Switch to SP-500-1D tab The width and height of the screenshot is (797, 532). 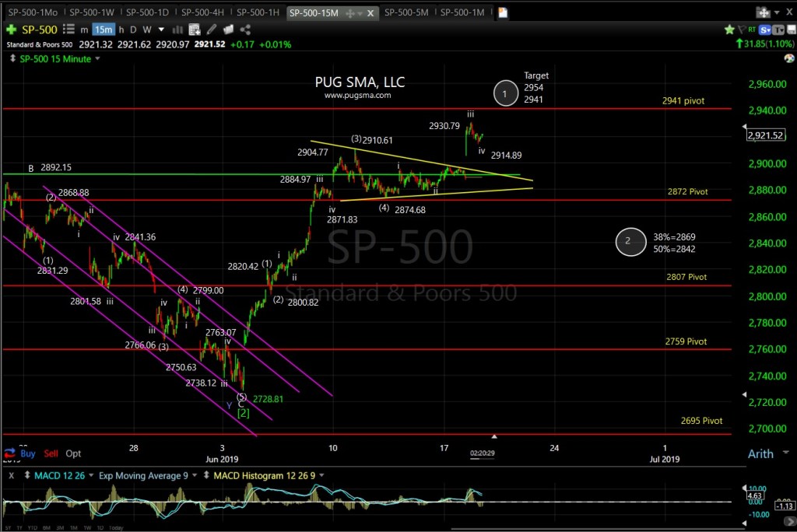(147, 12)
